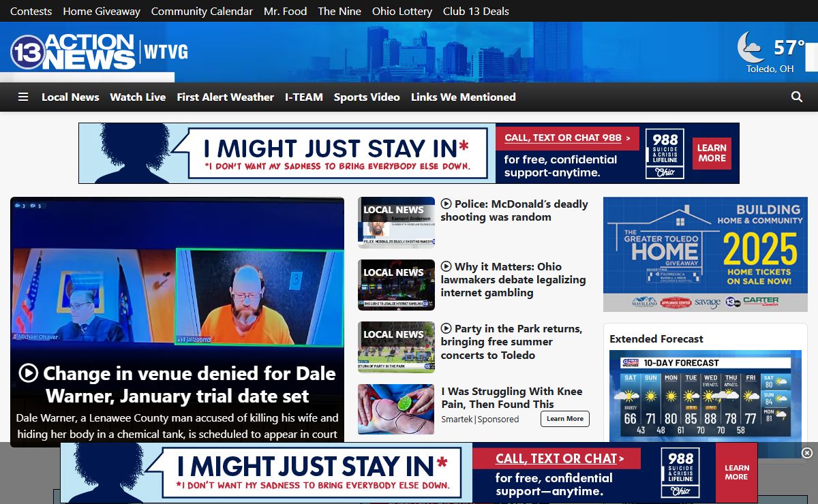This screenshot has width=818, height=504.
Task: Click the 13 Action News WTVG logo
Action: [99, 52]
